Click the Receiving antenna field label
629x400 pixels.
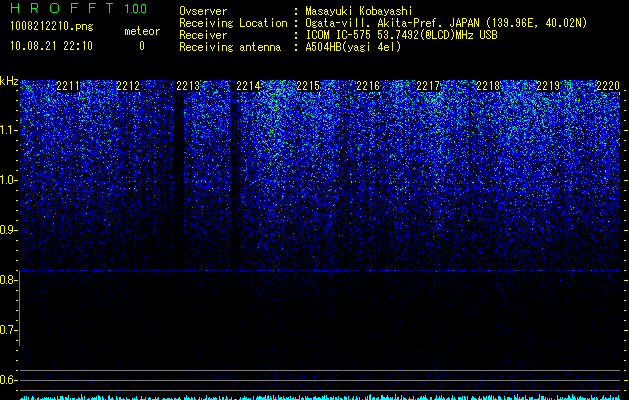click(x=230, y=47)
